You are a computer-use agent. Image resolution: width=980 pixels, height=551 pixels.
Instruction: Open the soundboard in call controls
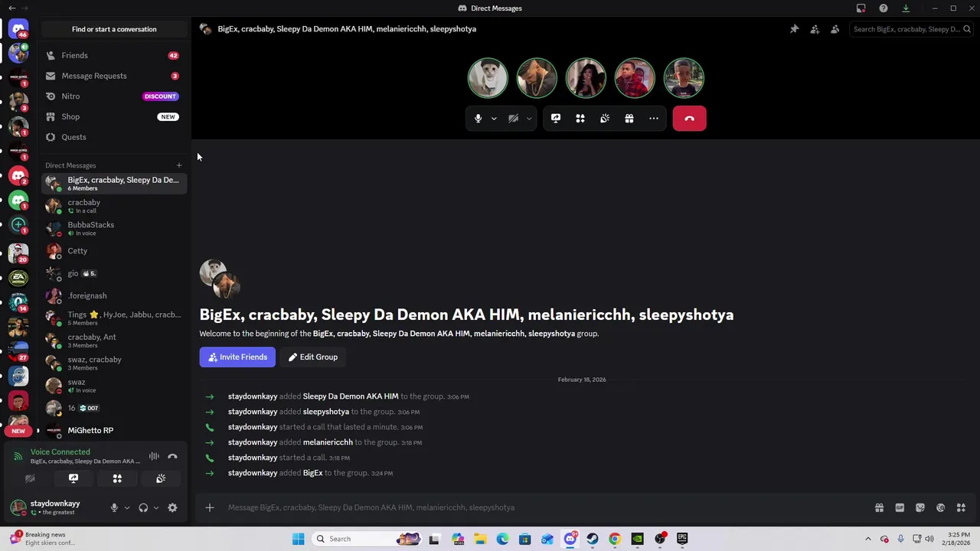point(605,119)
